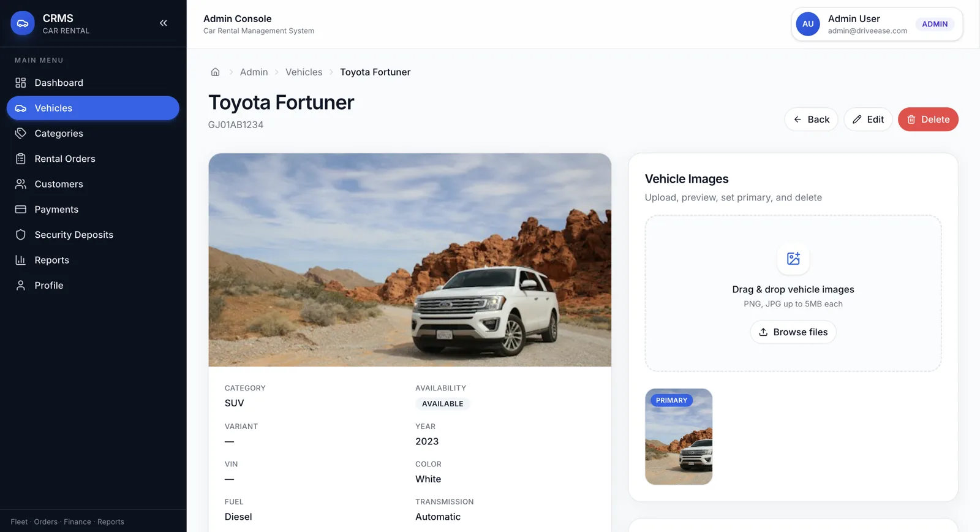980x532 pixels.
Task: Click the add-image icon in drop zone
Action: coord(793,259)
